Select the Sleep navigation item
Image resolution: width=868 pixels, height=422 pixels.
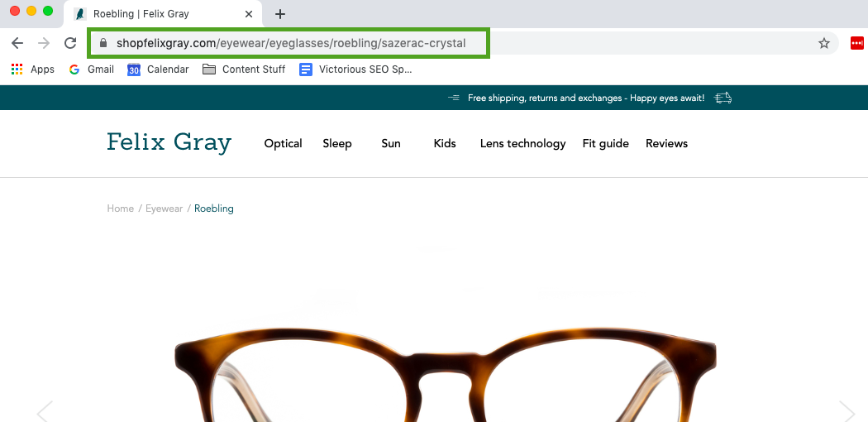tap(337, 144)
